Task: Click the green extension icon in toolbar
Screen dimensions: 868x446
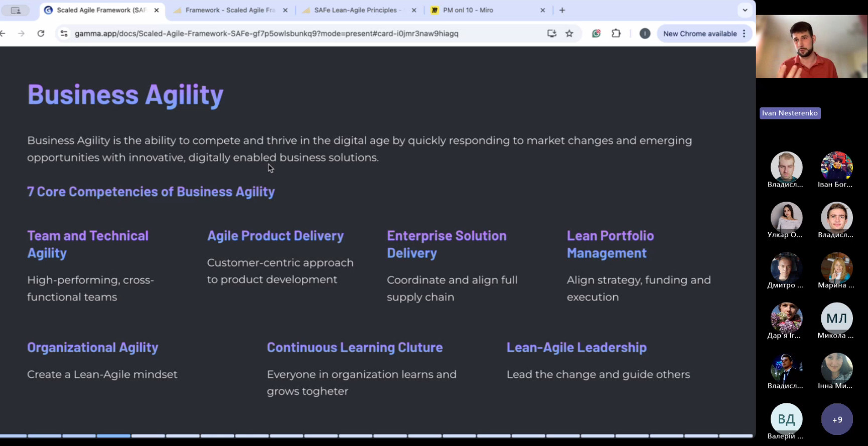Action: [x=596, y=34]
